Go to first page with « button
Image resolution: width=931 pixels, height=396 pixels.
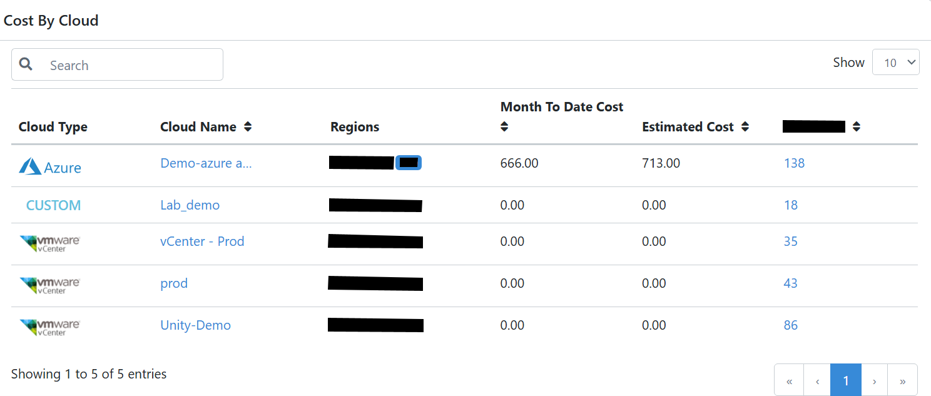tap(789, 381)
